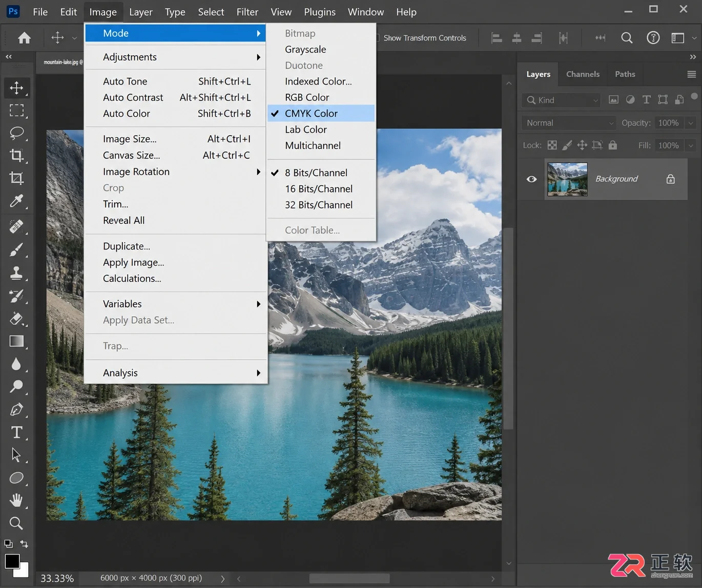This screenshot has height=588, width=702.
Task: Select the Gradient tool
Action: [16, 341]
